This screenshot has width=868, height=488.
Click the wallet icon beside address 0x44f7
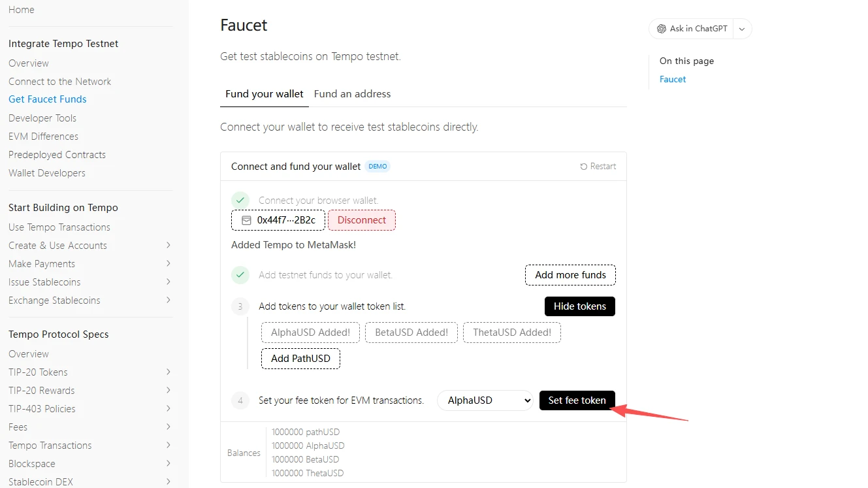tap(246, 220)
